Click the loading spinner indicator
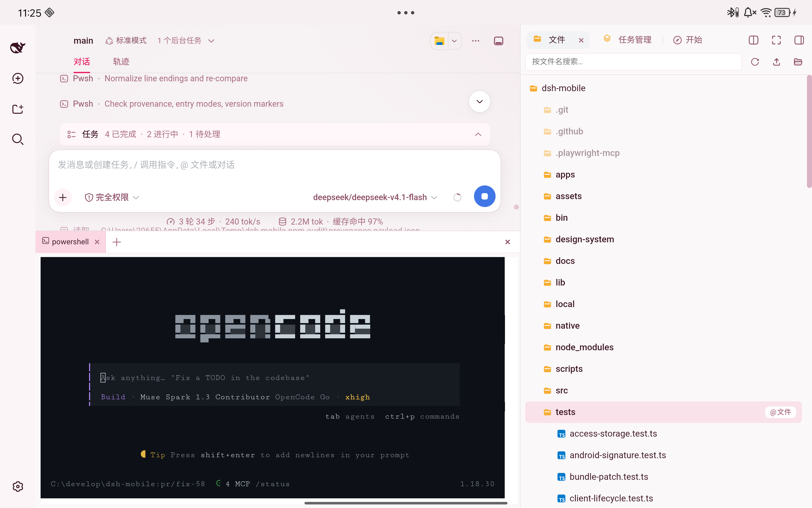 click(x=457, y=197)
